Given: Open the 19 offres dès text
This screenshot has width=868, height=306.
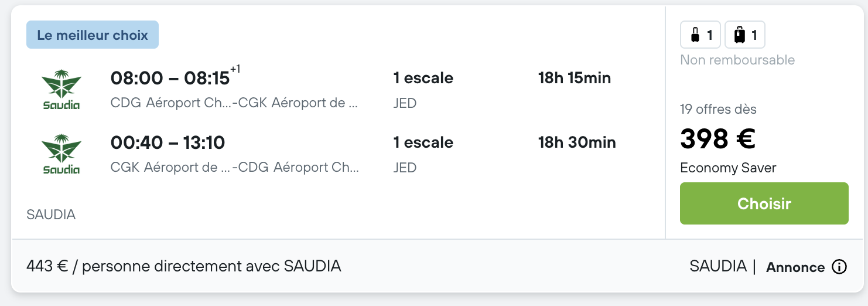Looking at the screenshot, I should [x=718, y=109].
